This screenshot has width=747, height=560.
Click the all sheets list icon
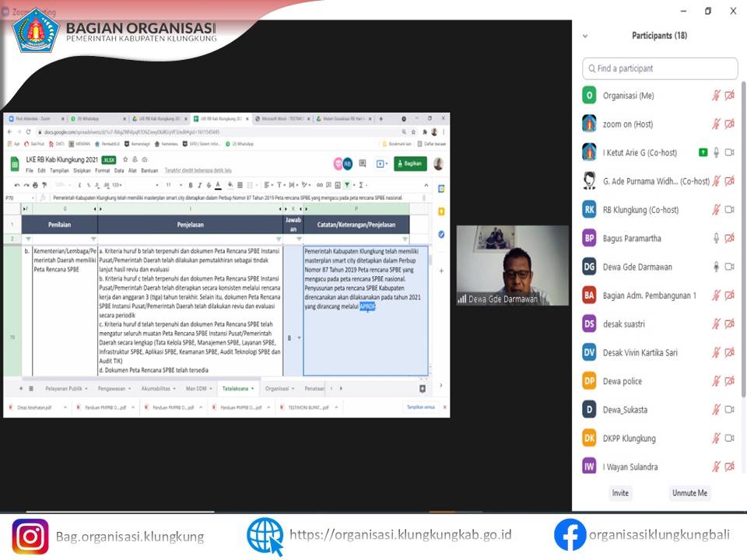[31, 387]
